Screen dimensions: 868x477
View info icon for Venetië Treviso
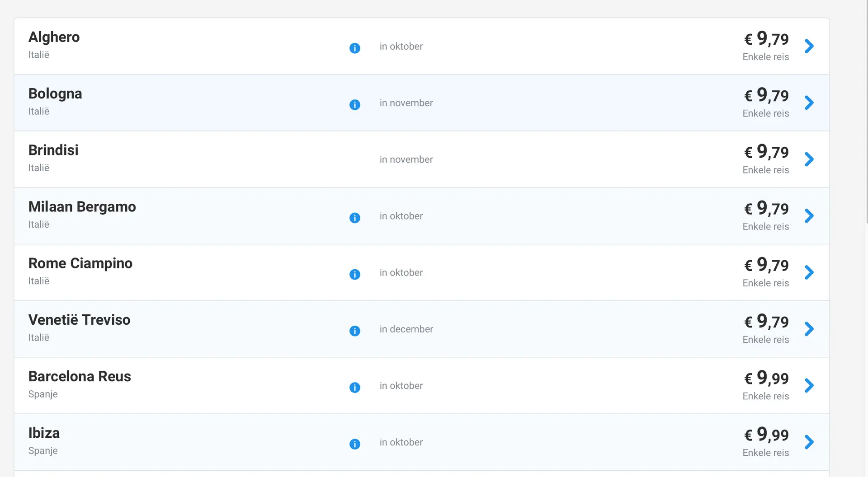click(x=355, y=331)
